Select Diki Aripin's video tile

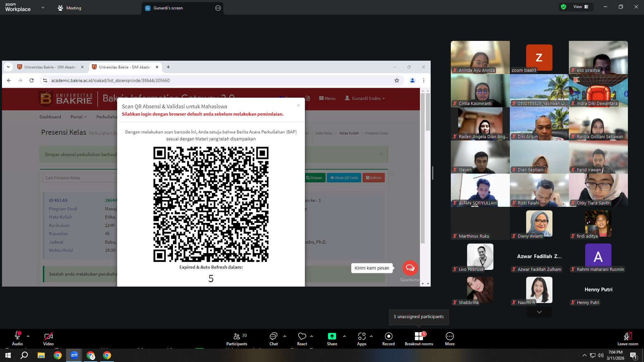tap(539, 124)
